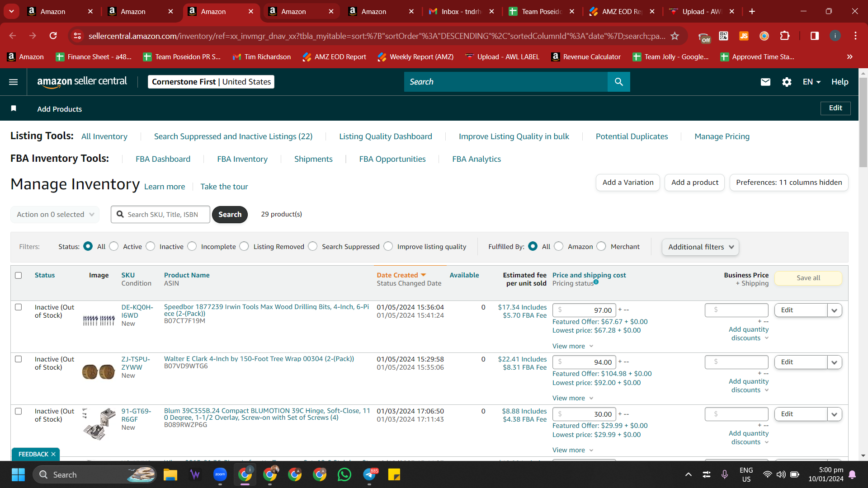
Task: Show more bookmarks with the double chevron
Action: (x=850, y=56)
